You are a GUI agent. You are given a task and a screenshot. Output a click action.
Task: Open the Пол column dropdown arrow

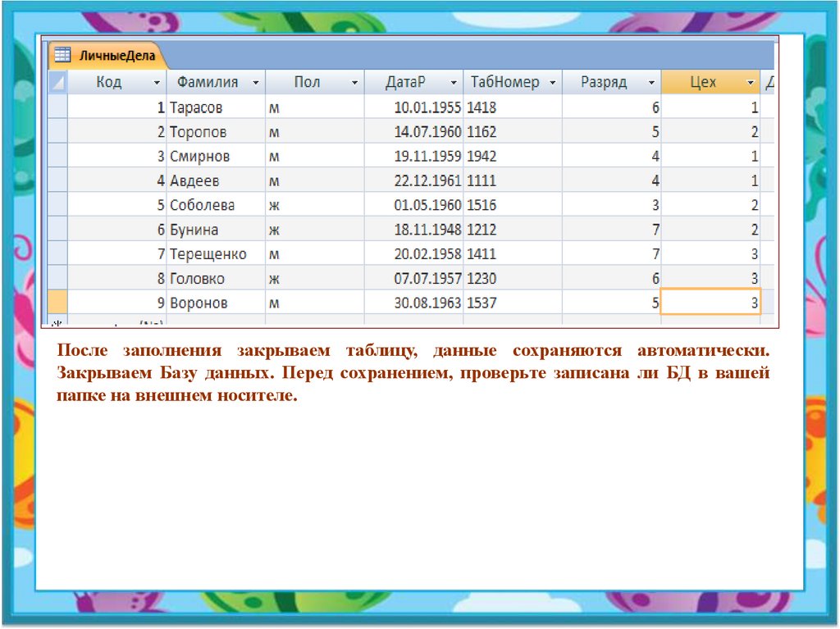354,83
